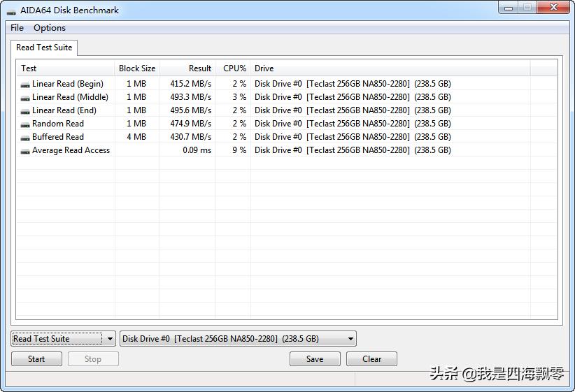This screenshot has height=392, width=575.
Task: Select the Average Read Access row label
Action: tap(71, 150)
